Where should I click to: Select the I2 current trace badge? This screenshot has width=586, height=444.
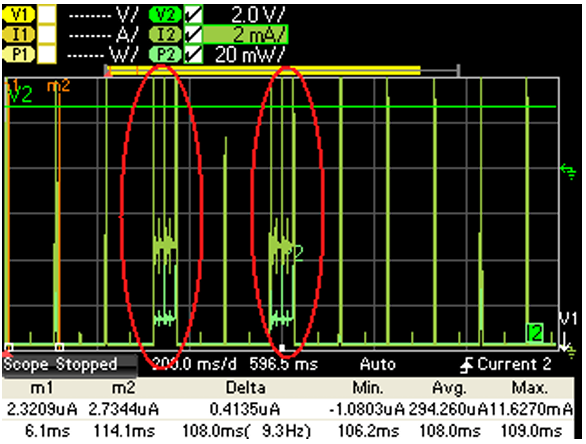[x=166, y=34]
